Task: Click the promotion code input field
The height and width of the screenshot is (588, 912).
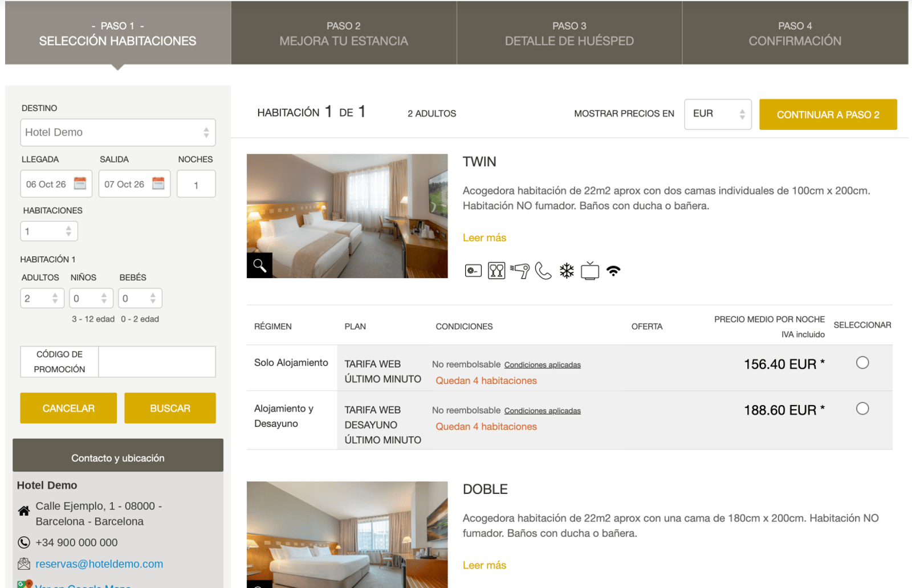Action: 157,362
